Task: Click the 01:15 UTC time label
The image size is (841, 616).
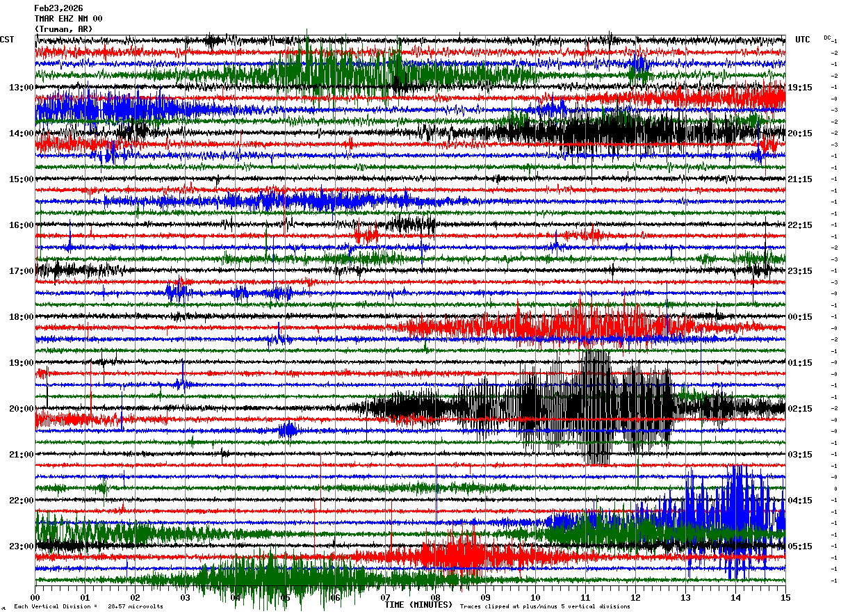Action: 800,363
